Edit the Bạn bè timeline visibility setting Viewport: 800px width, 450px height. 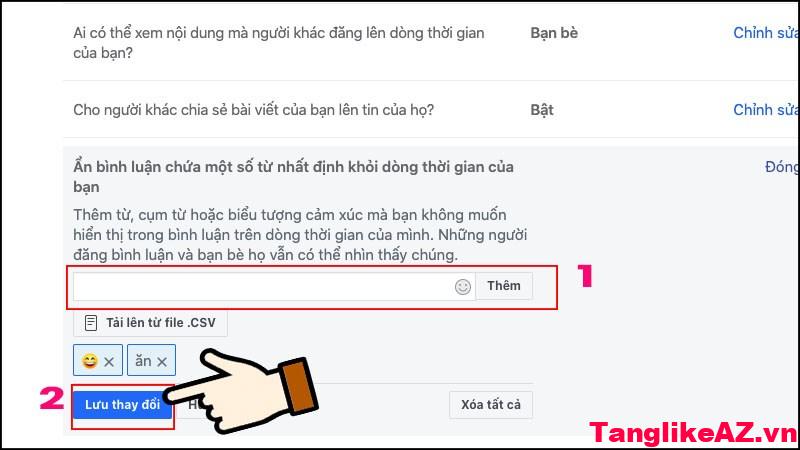tap(765, 33)
